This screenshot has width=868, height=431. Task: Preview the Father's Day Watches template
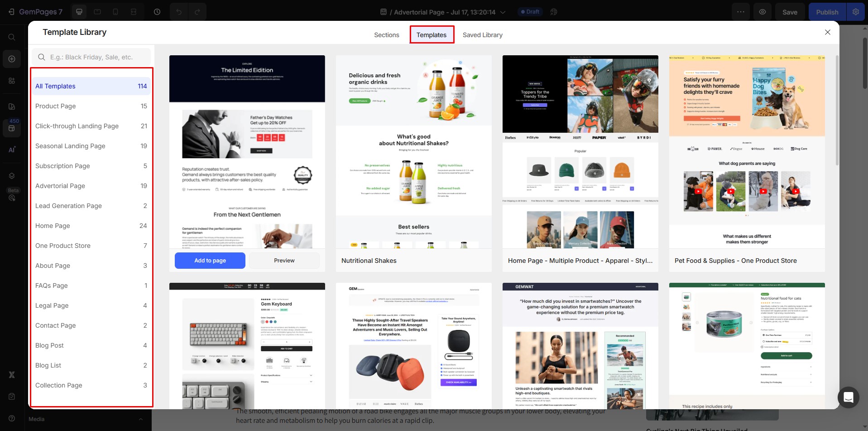coord(284,261)
